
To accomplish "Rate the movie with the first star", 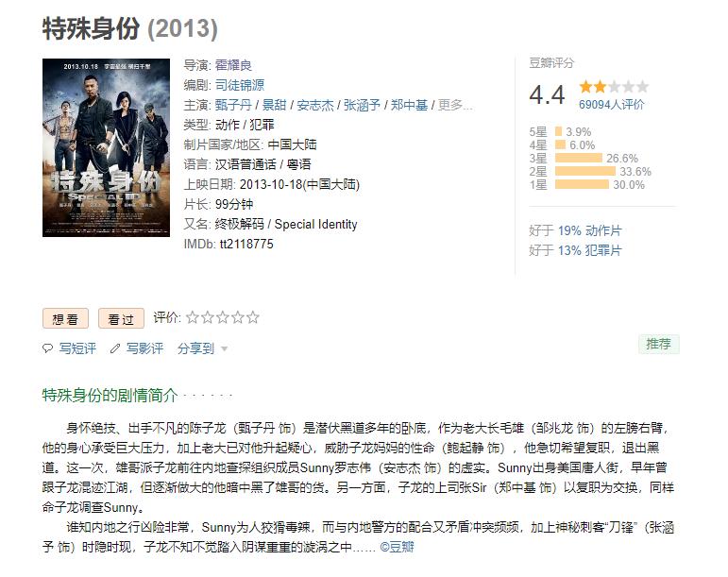I will click(193, 317).
